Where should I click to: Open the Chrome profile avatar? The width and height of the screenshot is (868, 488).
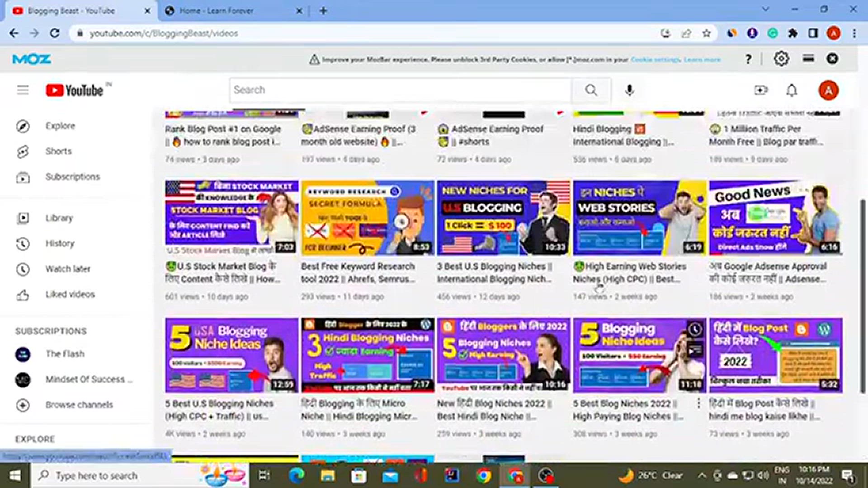click(x=834, y=33)
